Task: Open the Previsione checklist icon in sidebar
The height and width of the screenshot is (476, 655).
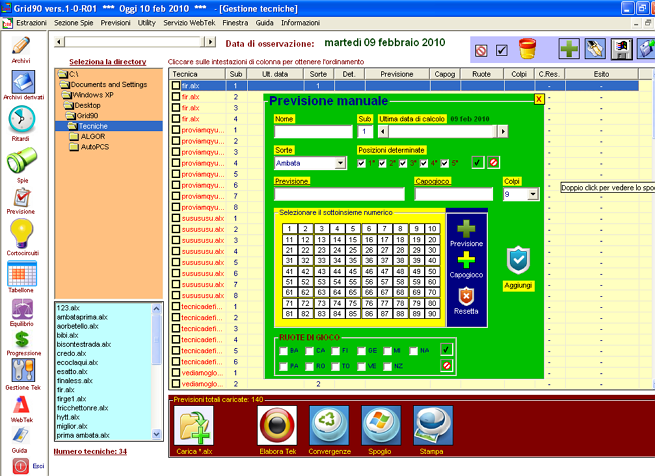Action: click(22, 197)
